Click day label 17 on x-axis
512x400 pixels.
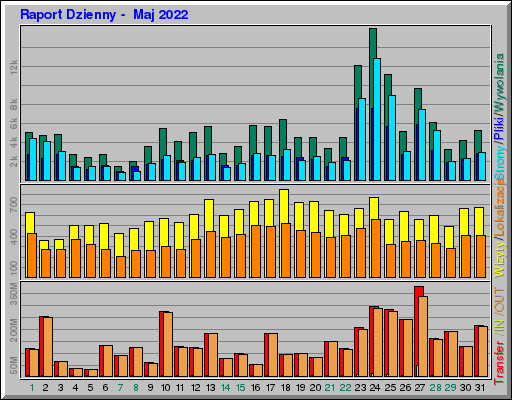(x=270, y=388)
